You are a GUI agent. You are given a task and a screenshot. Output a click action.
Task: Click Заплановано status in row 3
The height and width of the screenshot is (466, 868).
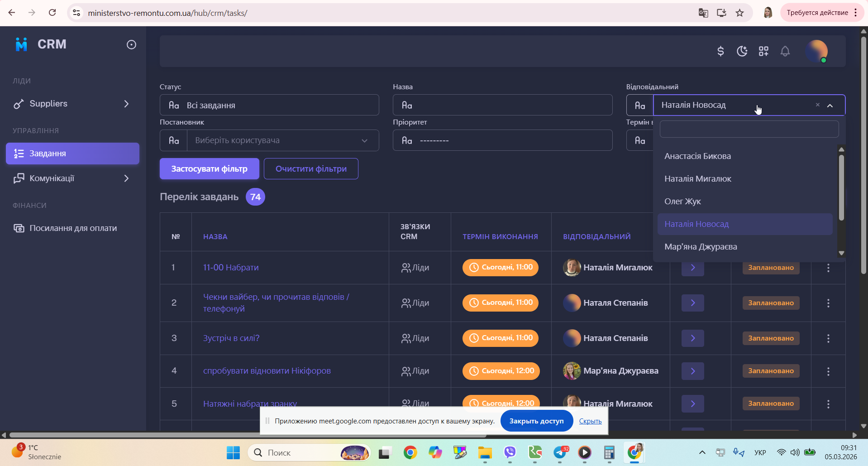point(771,338)
